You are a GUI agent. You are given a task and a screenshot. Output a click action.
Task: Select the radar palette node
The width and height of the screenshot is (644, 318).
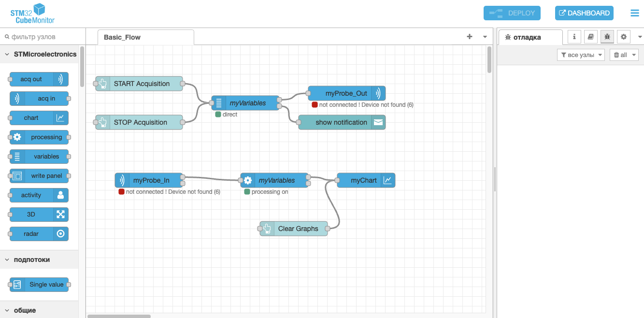coord(39,234)
